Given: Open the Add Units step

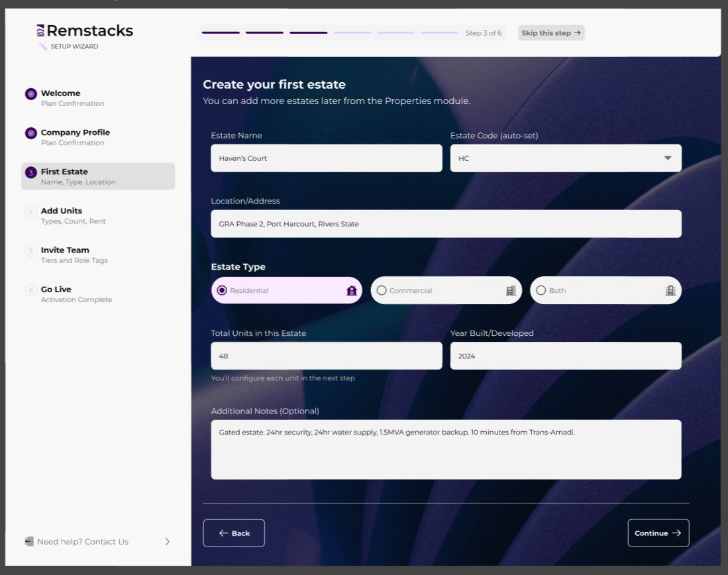Looking at the screenshot, I should tap(98, 215).
